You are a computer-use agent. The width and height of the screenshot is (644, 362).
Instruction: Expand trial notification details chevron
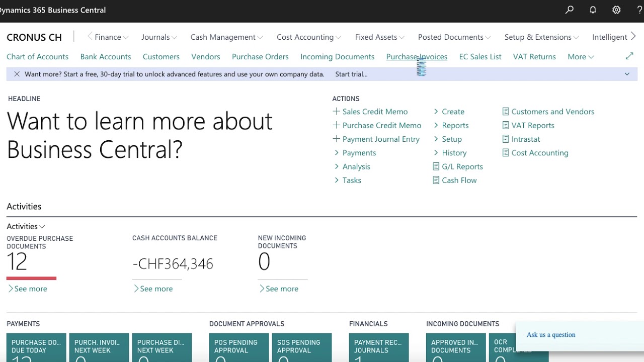tap(627, 74)
